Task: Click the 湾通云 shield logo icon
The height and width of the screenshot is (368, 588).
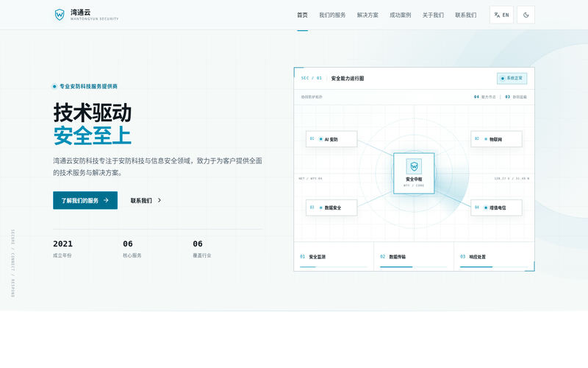Action: pos(60,15)
